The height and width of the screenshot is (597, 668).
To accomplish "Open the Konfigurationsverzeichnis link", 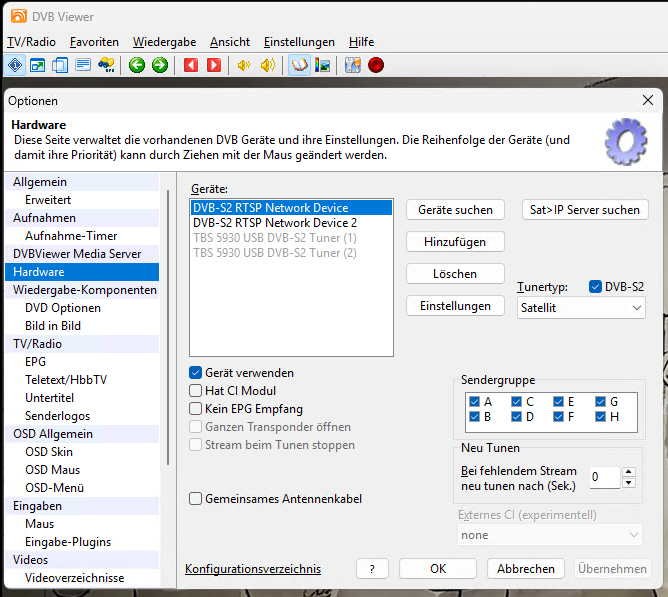I will 253,569.
